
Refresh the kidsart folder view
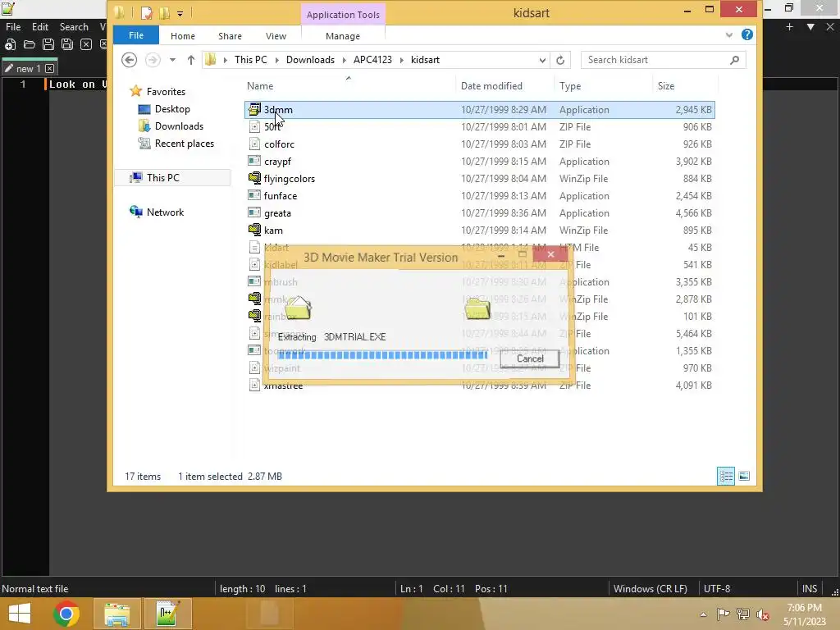point(560,60)
